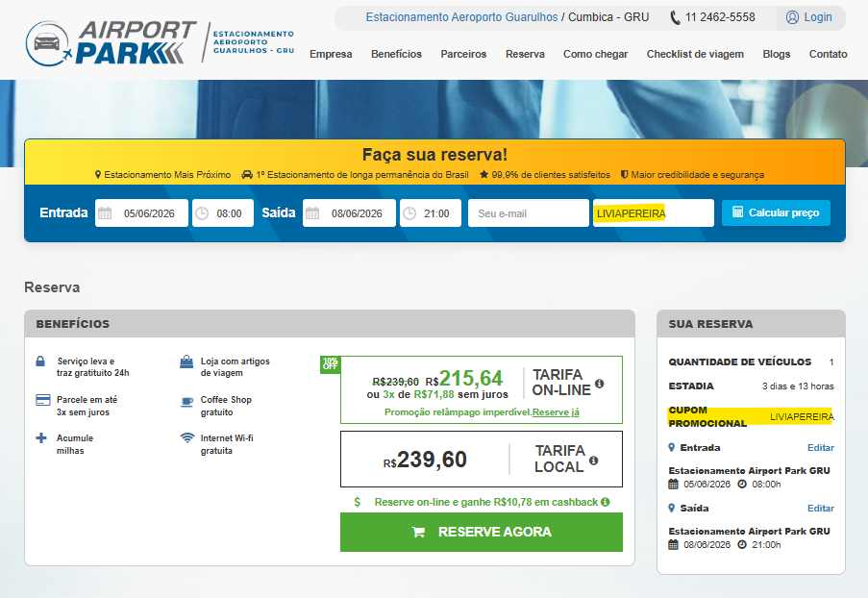Click the pin icon by Estacionamento Mais Próximo
868x598 pixels.
point(98,174)
